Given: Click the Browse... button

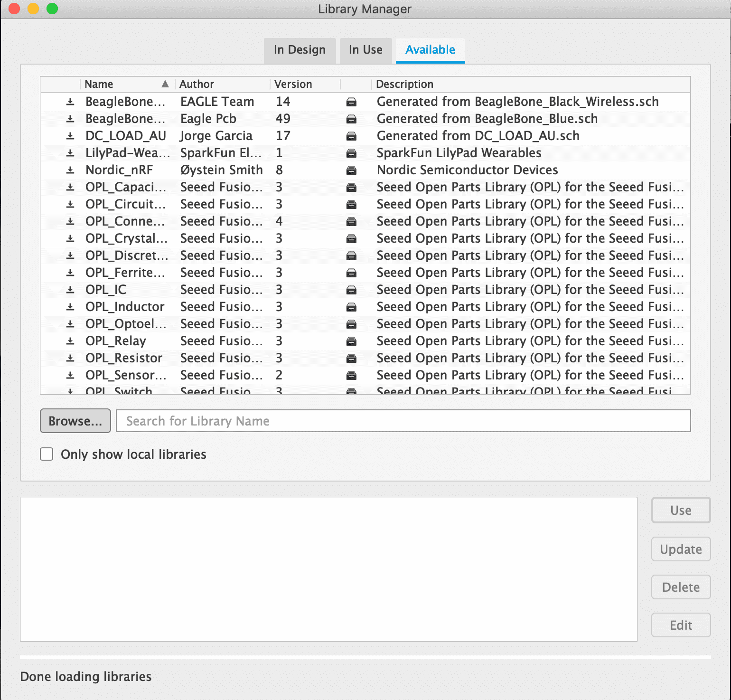Looking at the screenshot, I should click(75, 421).
